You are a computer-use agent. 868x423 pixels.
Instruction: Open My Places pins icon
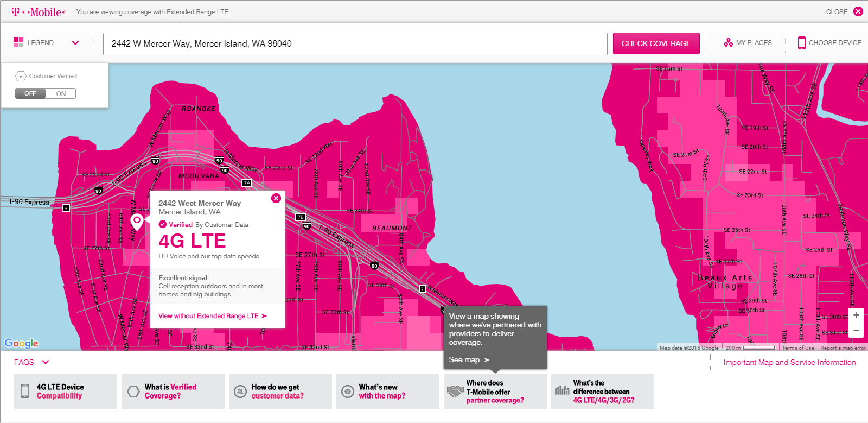(x=729, y=43)
